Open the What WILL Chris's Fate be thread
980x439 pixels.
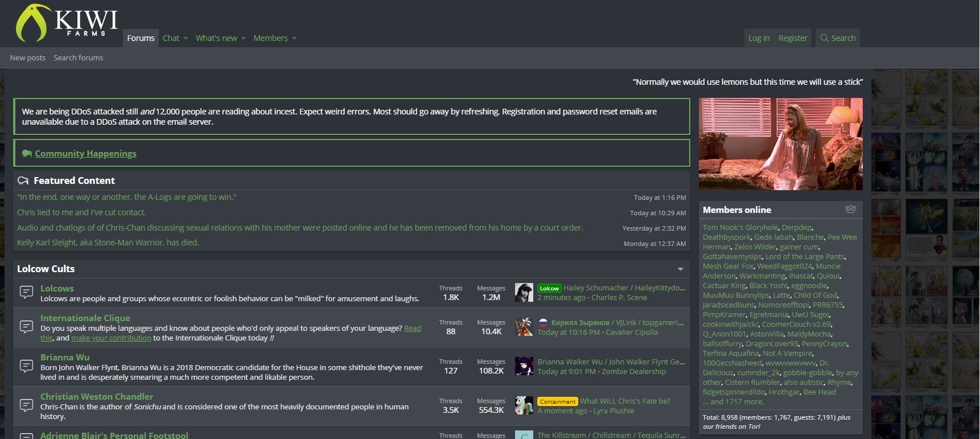[x=625, y=401]
